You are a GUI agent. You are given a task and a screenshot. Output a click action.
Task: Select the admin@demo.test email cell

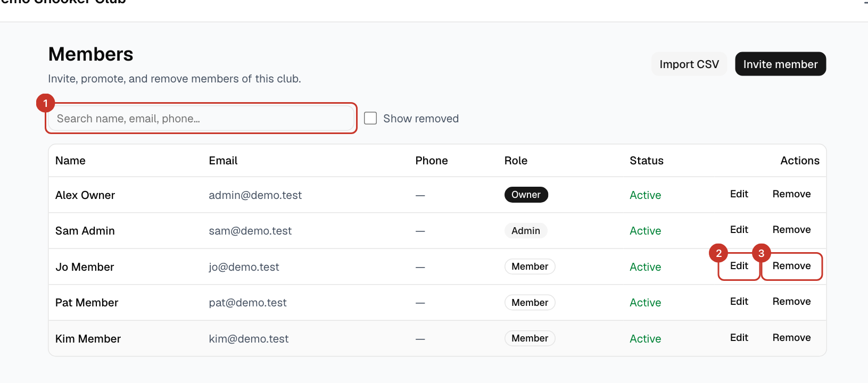click(x=255, y=195)
